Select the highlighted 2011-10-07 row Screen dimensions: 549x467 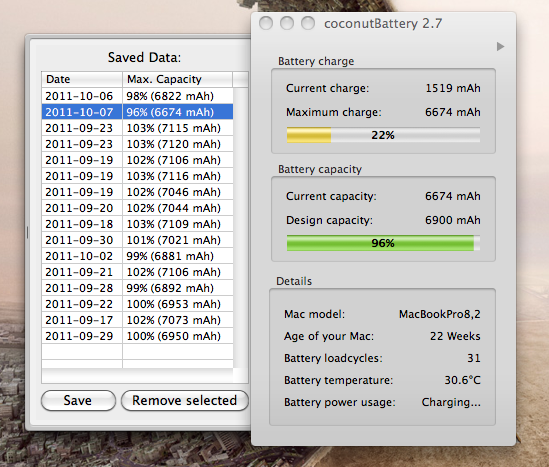(x=137, y=112)
